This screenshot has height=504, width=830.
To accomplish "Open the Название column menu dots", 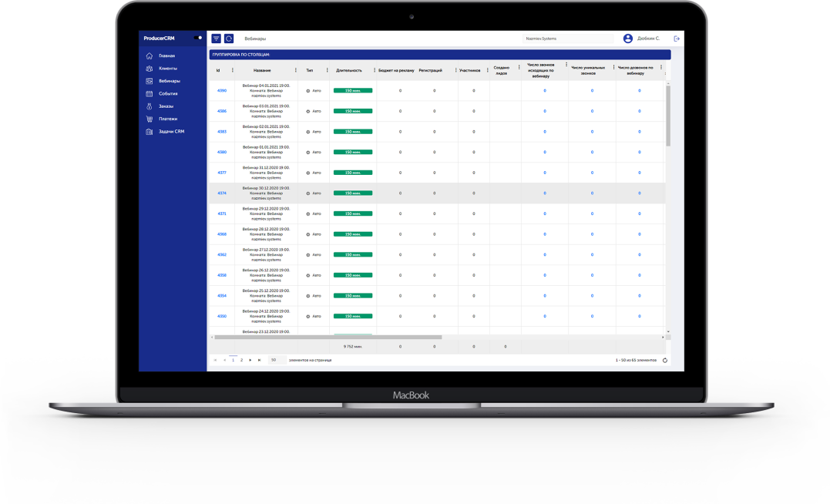I will (x=295, y=70).
